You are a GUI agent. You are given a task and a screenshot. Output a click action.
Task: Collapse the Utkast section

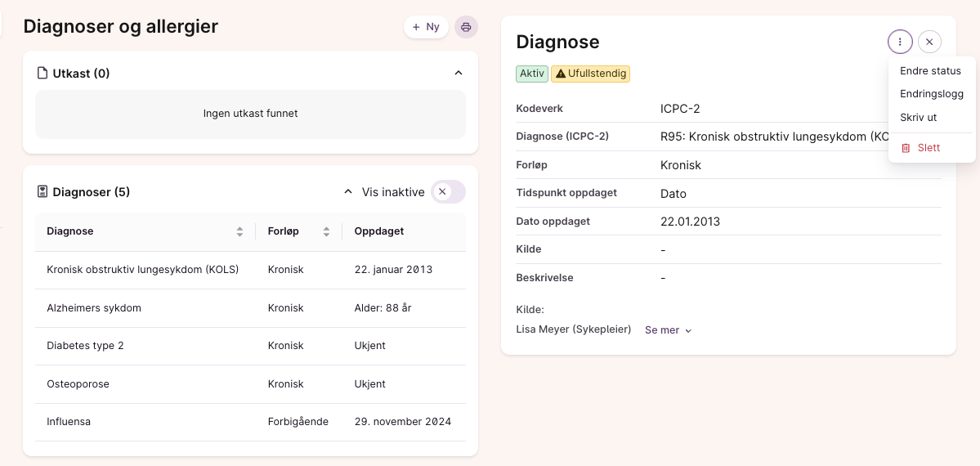[x=459, y=74]
